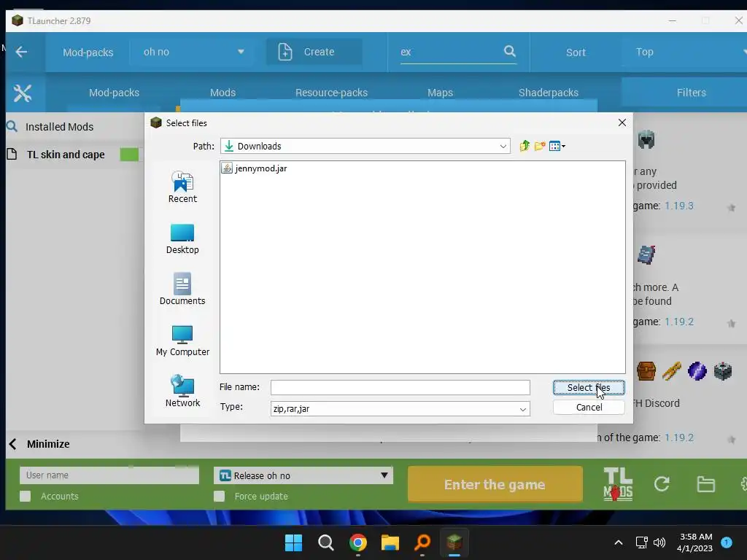Image resolution: width=747 pixels, height=560 pixels.
Task: Open view menu icon in dialog toolbar
Action: tap(557, 146)
